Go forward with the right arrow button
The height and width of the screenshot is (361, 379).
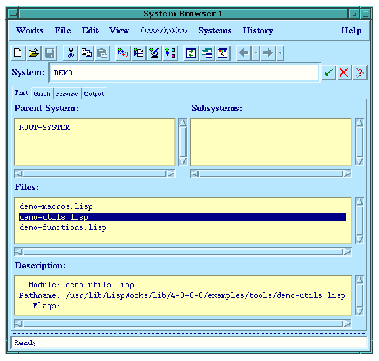click(x=267, y=53)
